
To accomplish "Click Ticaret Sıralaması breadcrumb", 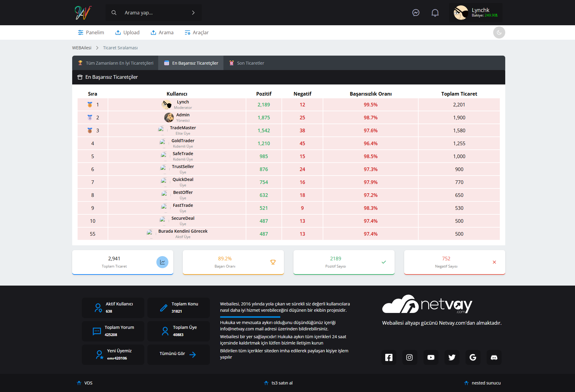I will click(x=120, y=48).
